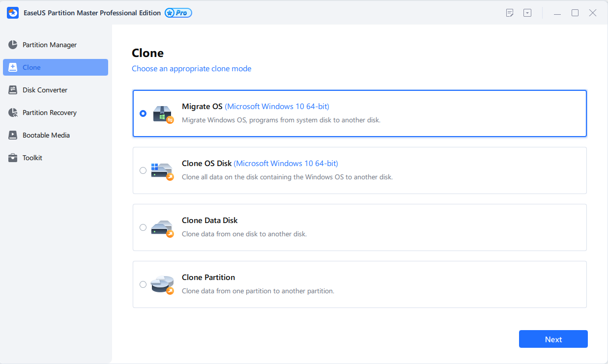Select the Clone Data Disk radio button
608x364 pixels.
143,227
